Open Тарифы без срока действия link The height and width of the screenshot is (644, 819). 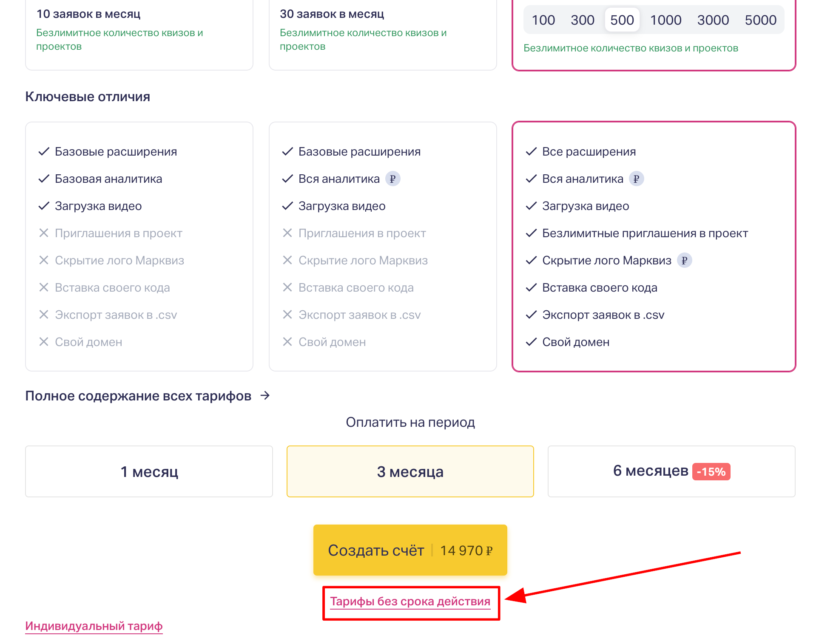coord(410,601)
